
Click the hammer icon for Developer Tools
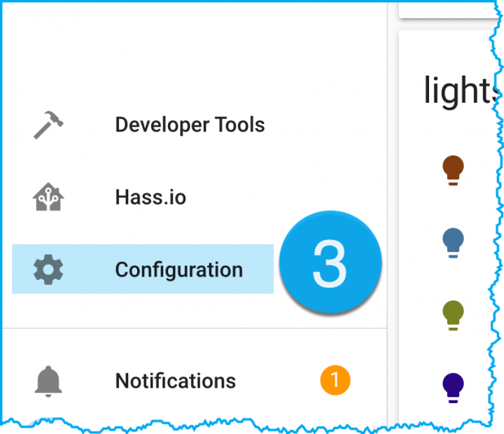coord(48,125)
